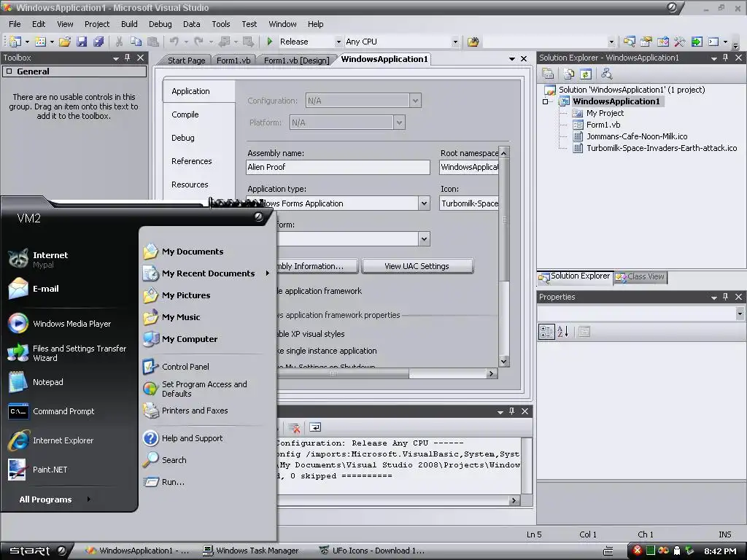Click the View UAC Settings button
This screenshot has height=560, width=747.
click(x=417, y=266)
